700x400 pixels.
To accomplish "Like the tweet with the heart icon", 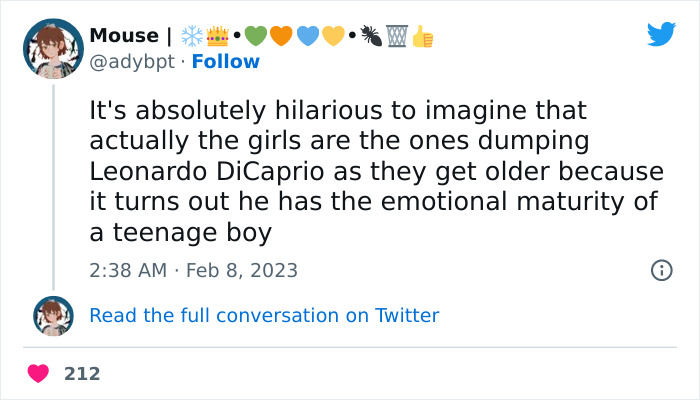I will tap(39, 374).
